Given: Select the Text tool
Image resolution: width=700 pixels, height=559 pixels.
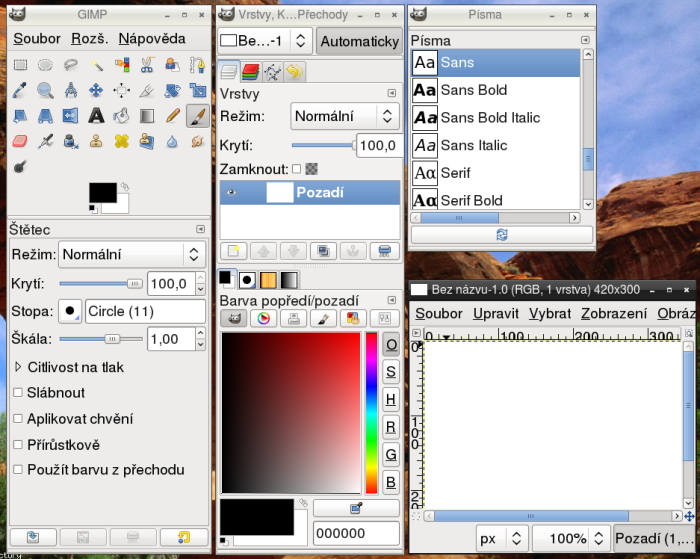Looking at the screenshot, I should pos(96,116).
